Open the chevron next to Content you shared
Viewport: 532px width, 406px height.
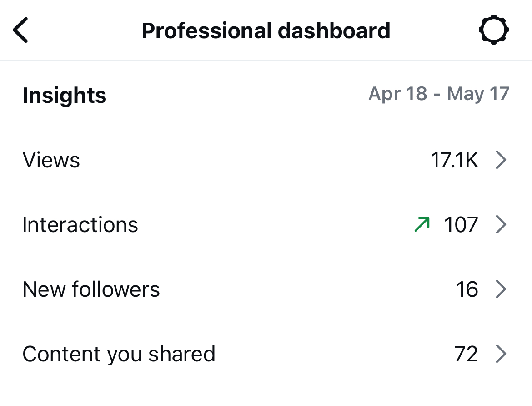[502, 354]
